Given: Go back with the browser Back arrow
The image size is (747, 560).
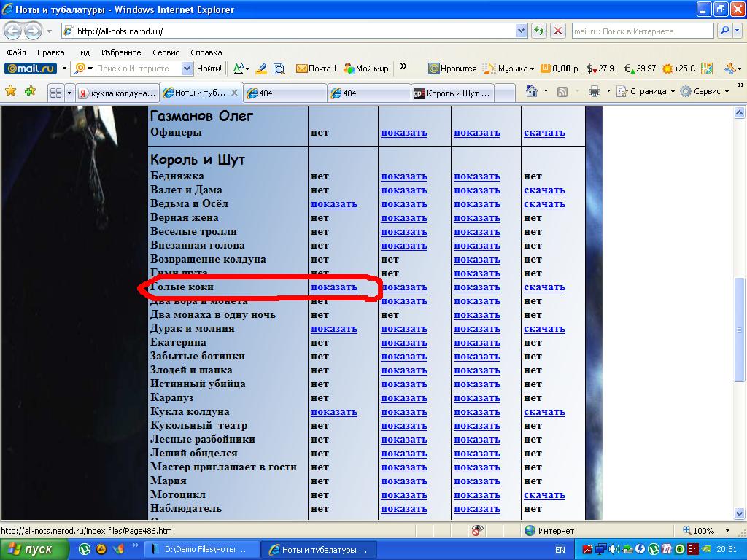Looking at the screenshot, I should (x=13, y=31).
